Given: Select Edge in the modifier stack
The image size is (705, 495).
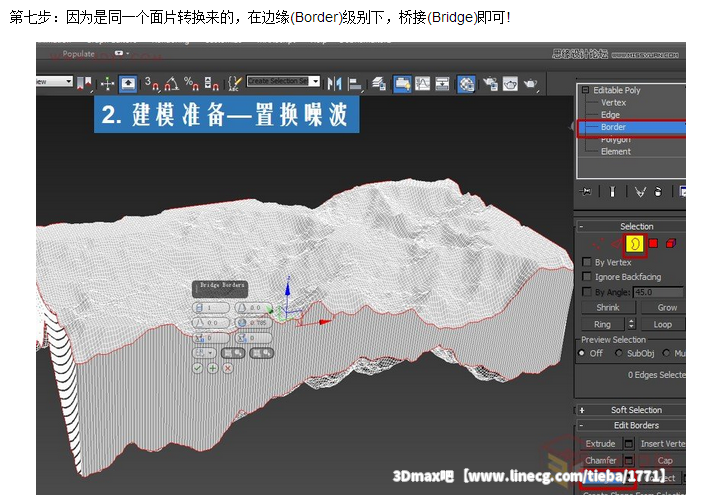Looking at the screenshot, I should (x=610, y=115).
